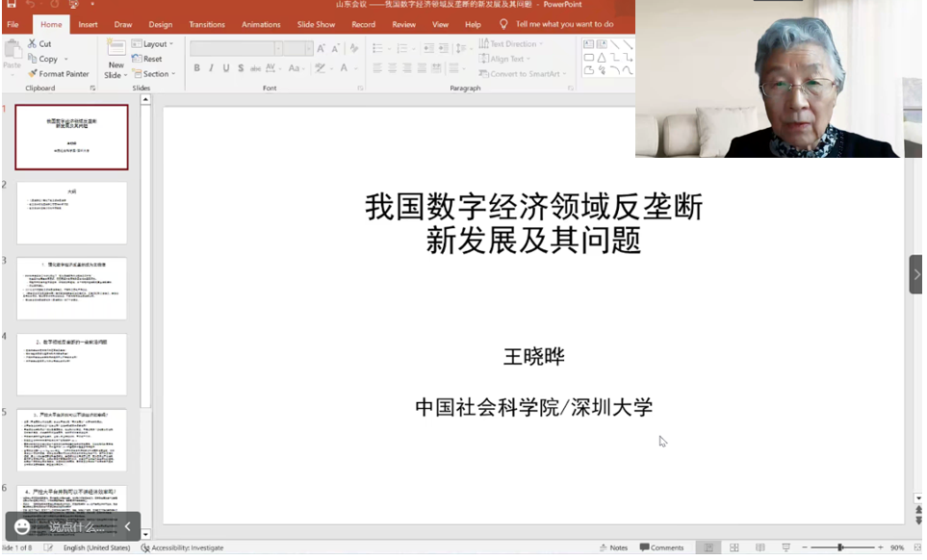This screenshot has width=927, height=560.
Task: Toggle Bold formatting
Action: [x=197, y=68]
